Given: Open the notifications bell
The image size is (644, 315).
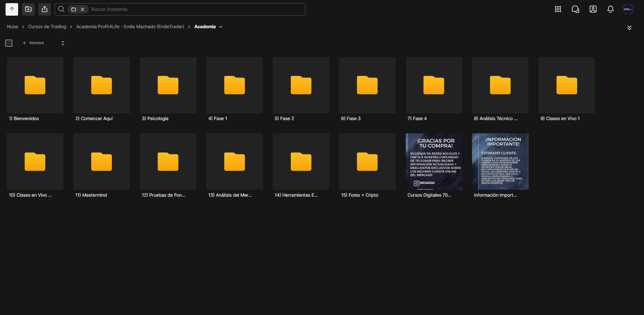Looking at the screenshot, I should (610, 9).
